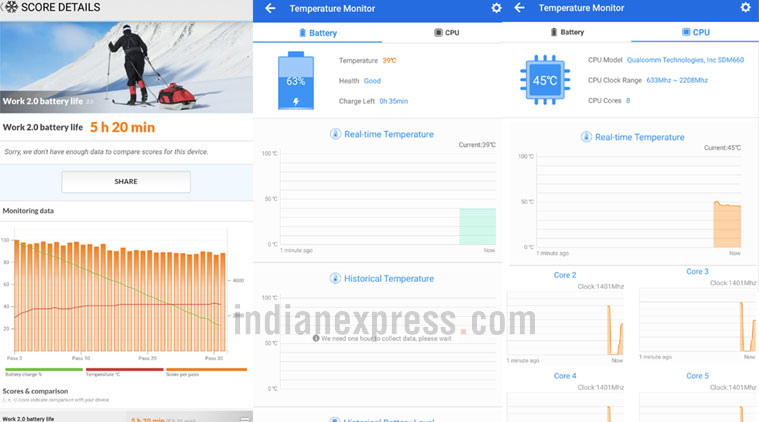Image resolution: width=759 pixels, height=422 pixels.
Task: Click the Charge Left '0h 35min' value
Action: pos(394,101)
